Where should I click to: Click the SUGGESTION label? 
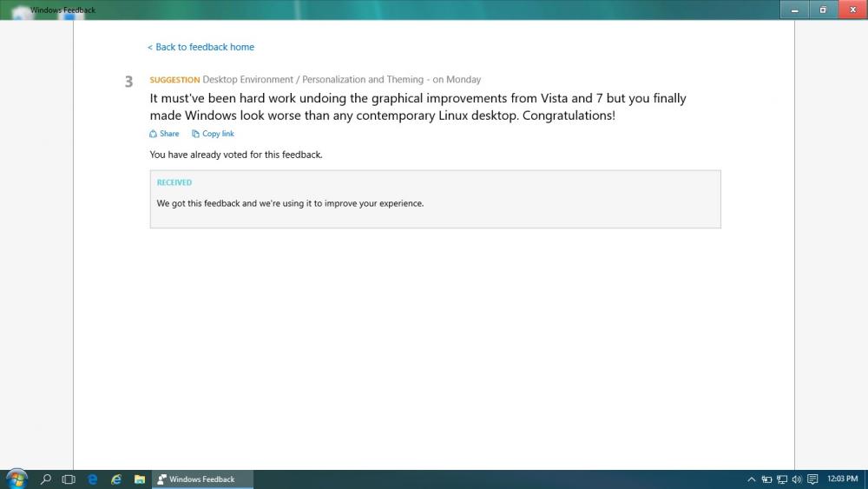(x=174, y=80)
